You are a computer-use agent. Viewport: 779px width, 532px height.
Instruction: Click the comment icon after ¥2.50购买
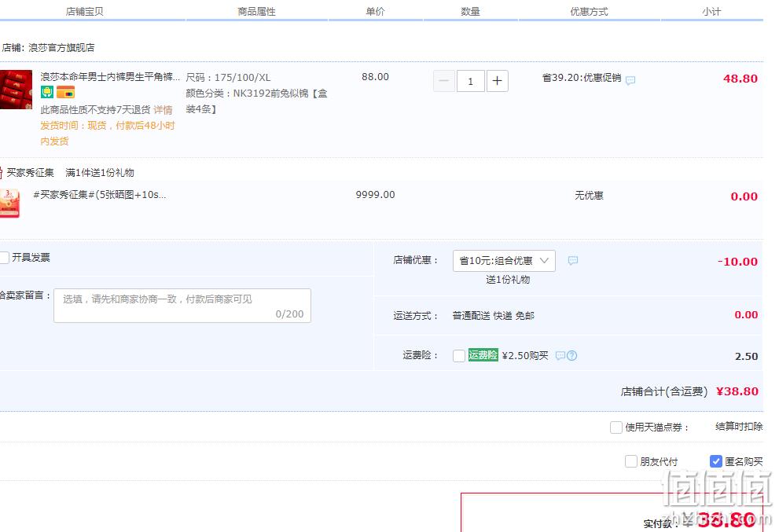pos(560,356)
